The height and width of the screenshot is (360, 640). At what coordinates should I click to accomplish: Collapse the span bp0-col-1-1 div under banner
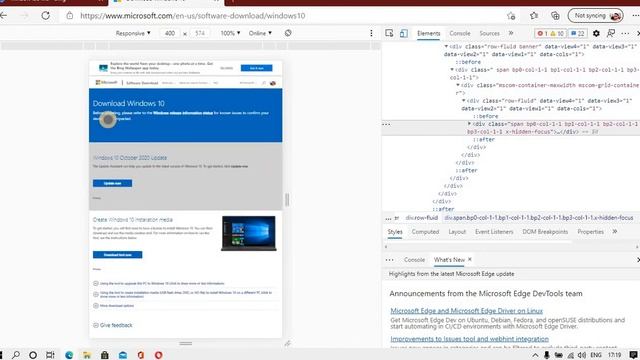[452, 70]
